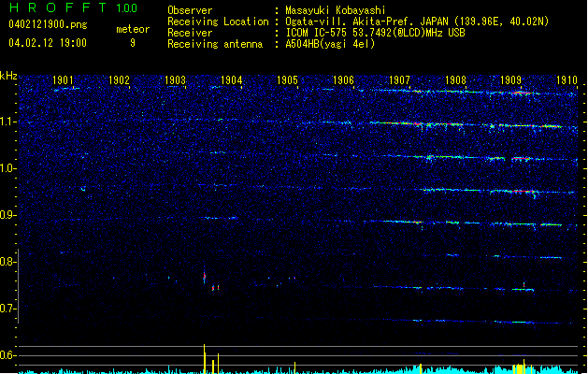Click the red meteor echo near 1903:30

(205, 277)
